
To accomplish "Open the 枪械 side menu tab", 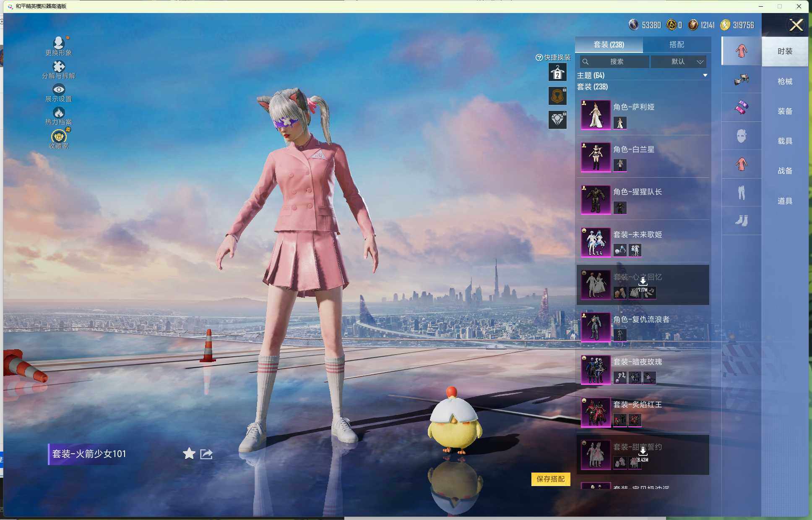I will tap(785, 81).
